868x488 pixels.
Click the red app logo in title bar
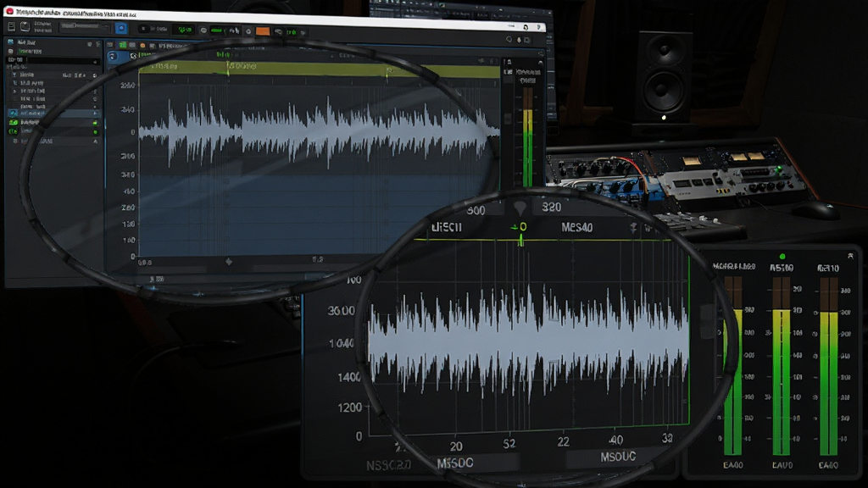(x=8, y=10)
